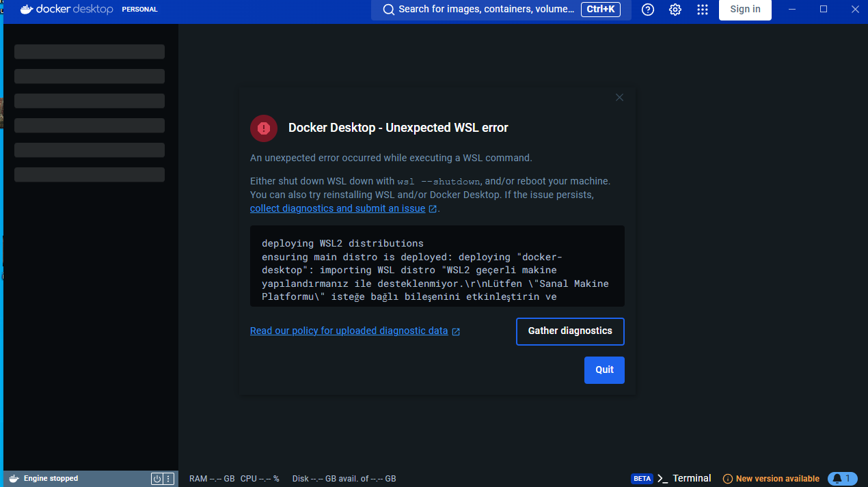Open the notifications bell
Image resolution: width=868 pixels, height=487 pixels.
(842, 479)
